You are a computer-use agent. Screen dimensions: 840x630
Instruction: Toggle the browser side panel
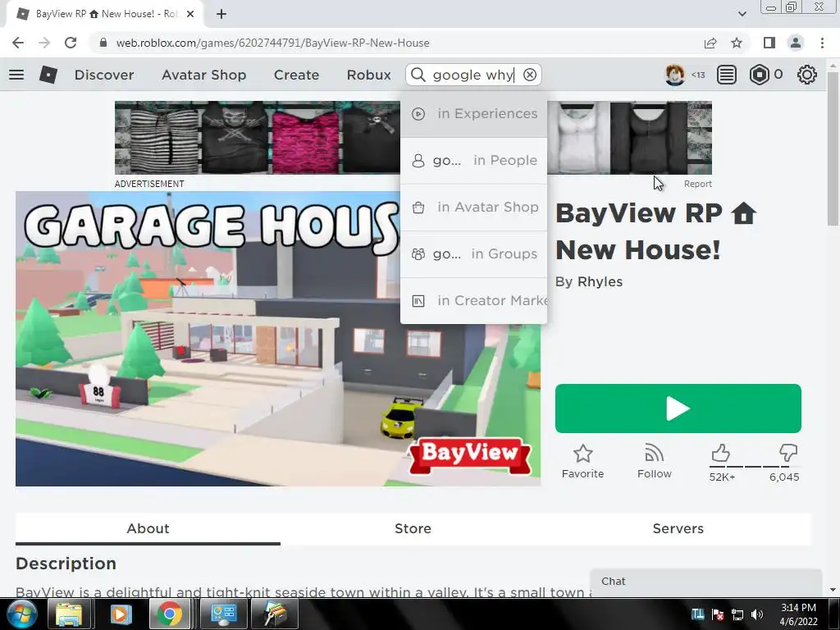[769, 43]
